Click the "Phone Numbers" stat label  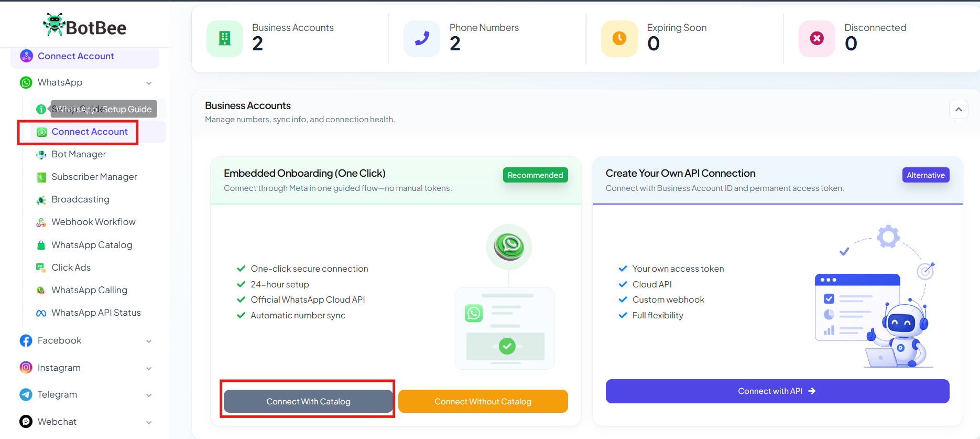(x=484, y=28)
